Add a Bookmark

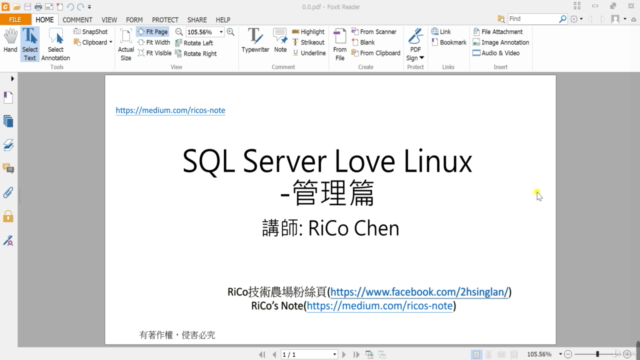(449, 42)
